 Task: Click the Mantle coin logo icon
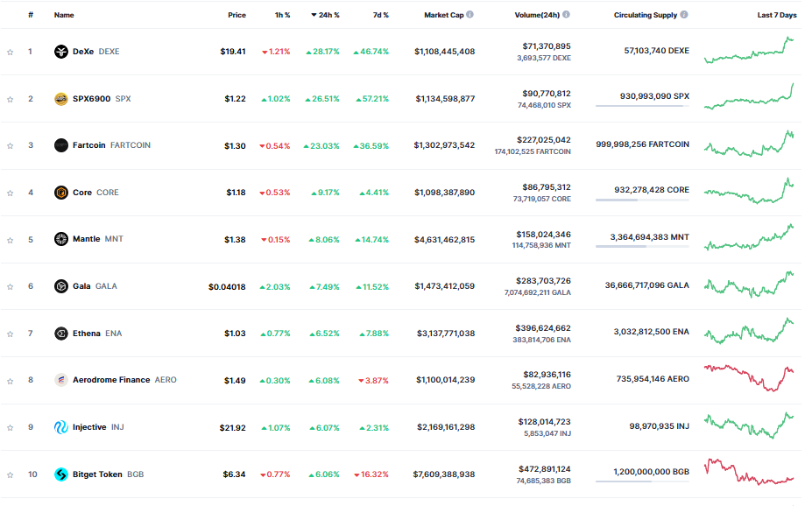point(61,239)
